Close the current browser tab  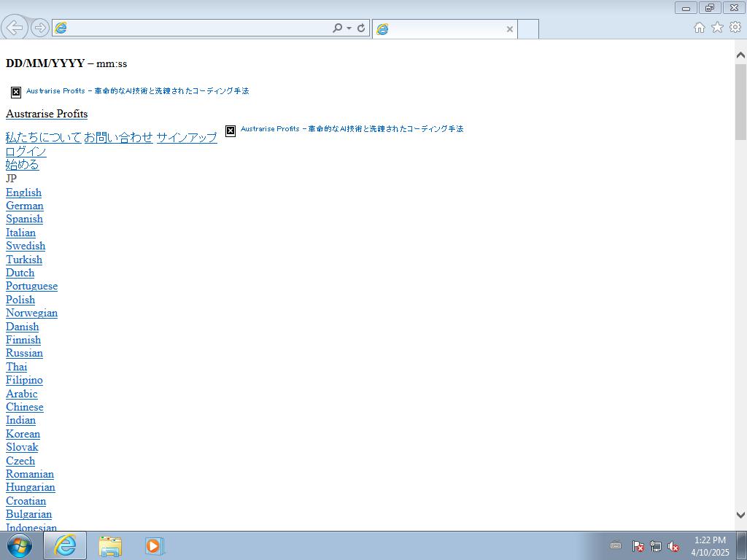[x=509, y=29]
